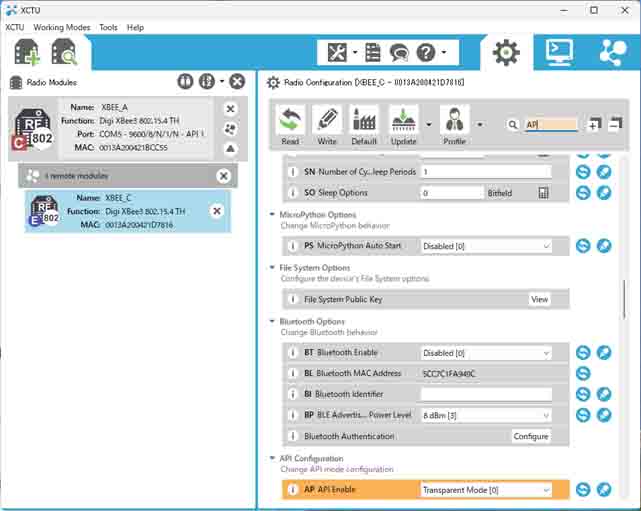Viewport: 641px width, 511px height.
Task: Open the Tools wrench icon in the top toolbar
Action: click(336, 52)
